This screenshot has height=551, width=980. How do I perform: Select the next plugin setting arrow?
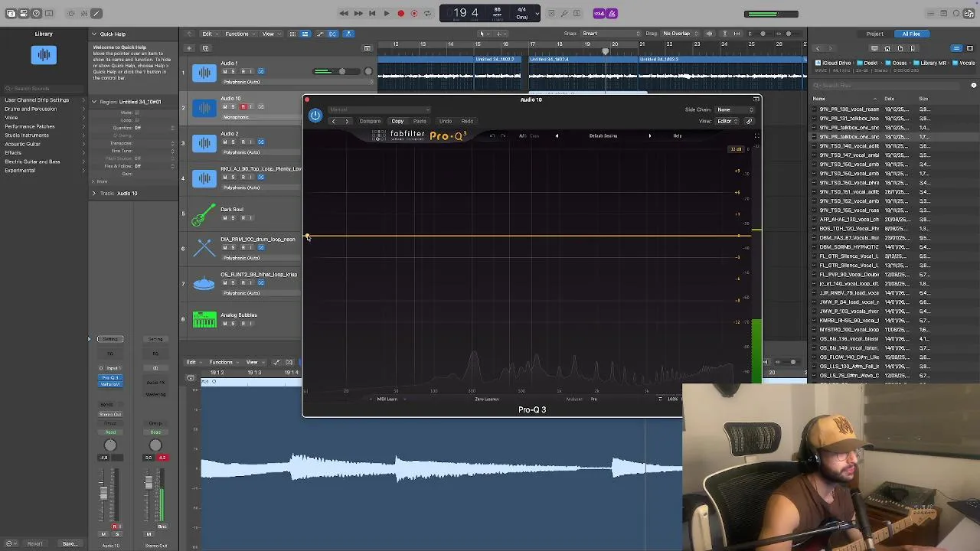tap(347, 121)
